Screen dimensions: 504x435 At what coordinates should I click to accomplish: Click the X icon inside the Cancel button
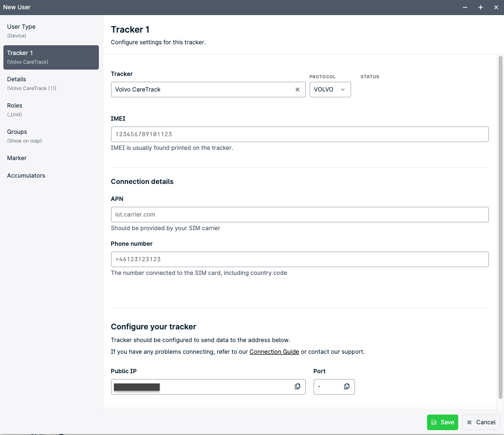pyautogui.click(x=469, y=422)
